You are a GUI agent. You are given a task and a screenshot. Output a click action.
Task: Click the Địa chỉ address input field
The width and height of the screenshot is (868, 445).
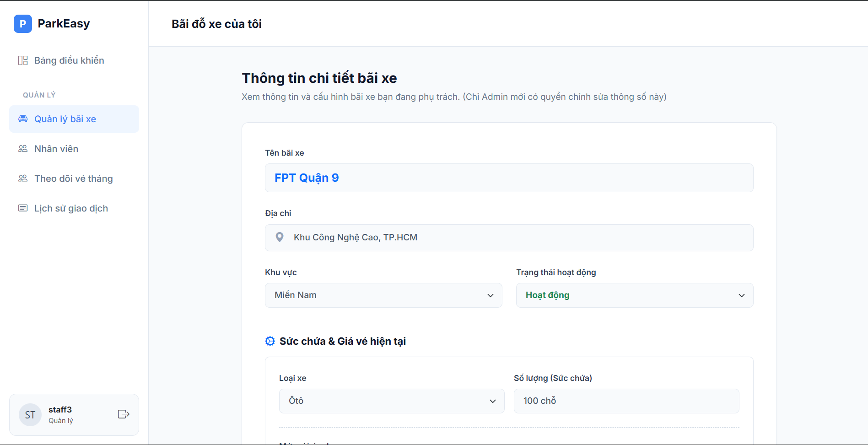(x=517, y=238)
